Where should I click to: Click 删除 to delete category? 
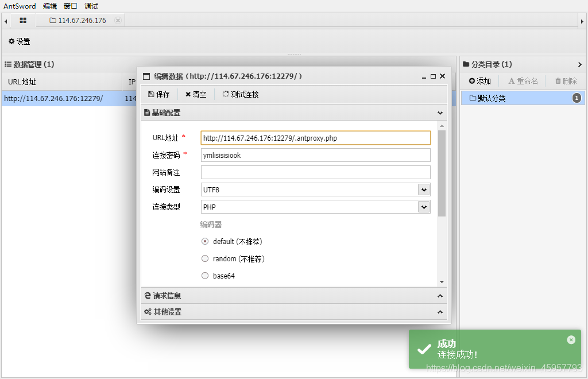566,81
